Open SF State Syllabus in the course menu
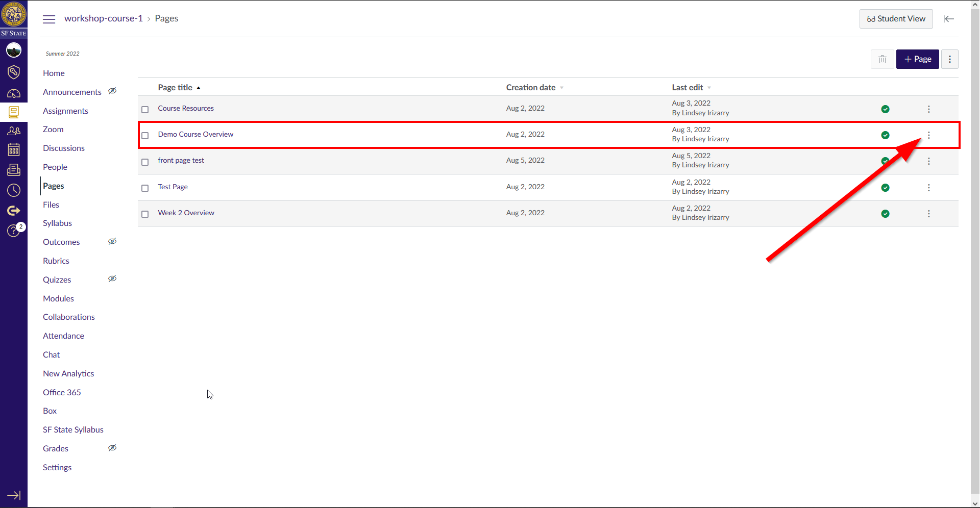The height and width of the screenshot is (508, 980). tap(73, 430)
